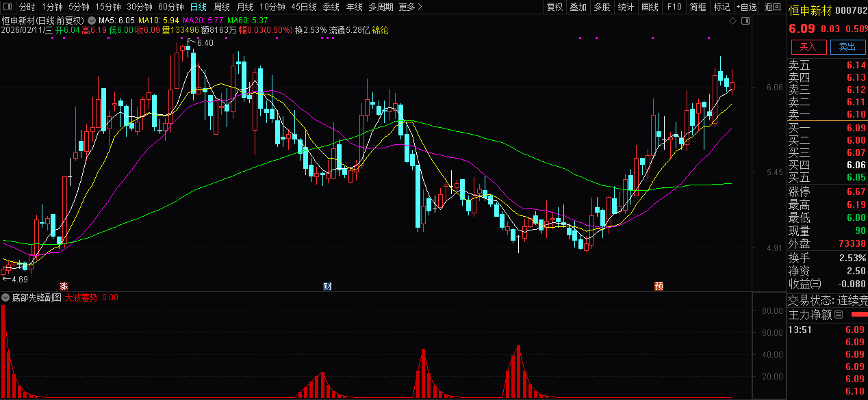Click the 收益(三) -0.080 row
The image size is (868, 400).
pyautogui.click(x=827, y=284)
